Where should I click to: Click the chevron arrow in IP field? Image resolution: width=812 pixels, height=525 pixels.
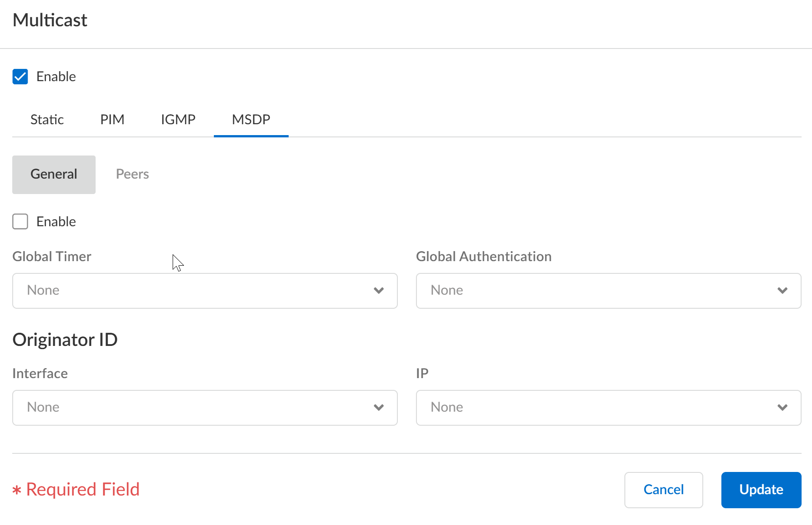point(782,408)
